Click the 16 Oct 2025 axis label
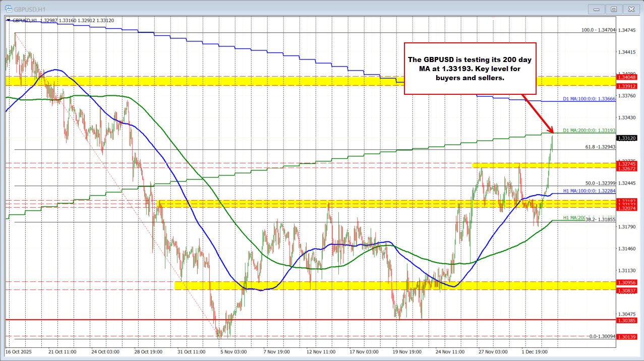Viewport: 644px width, 361px height. click(19, 353)
